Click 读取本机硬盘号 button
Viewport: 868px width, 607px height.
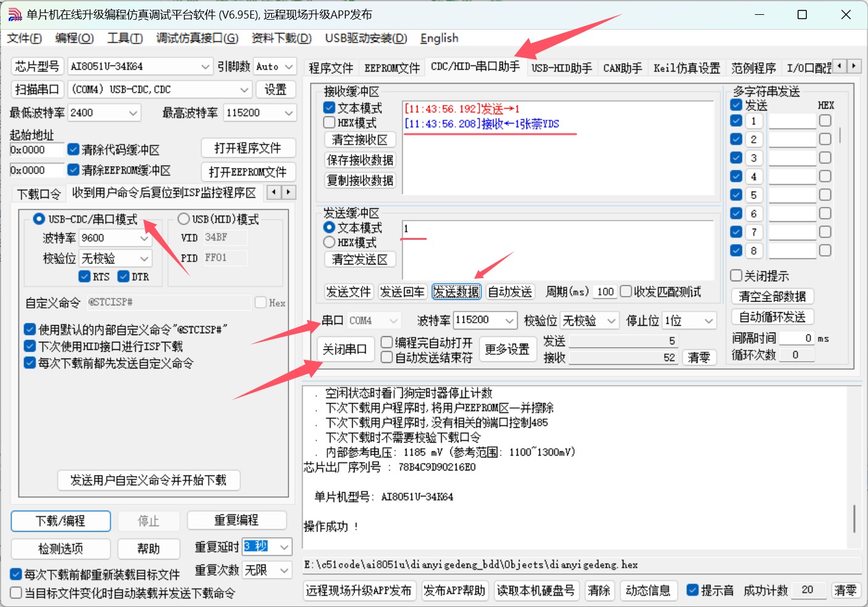coord(536,591)
